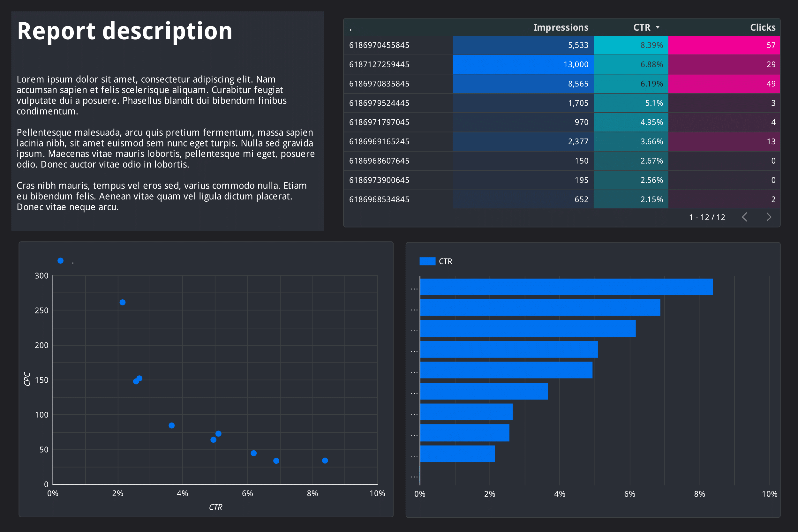Select row ID 6187127259445
This screenshot has width=798, height=532.
[x=379, y=64]
